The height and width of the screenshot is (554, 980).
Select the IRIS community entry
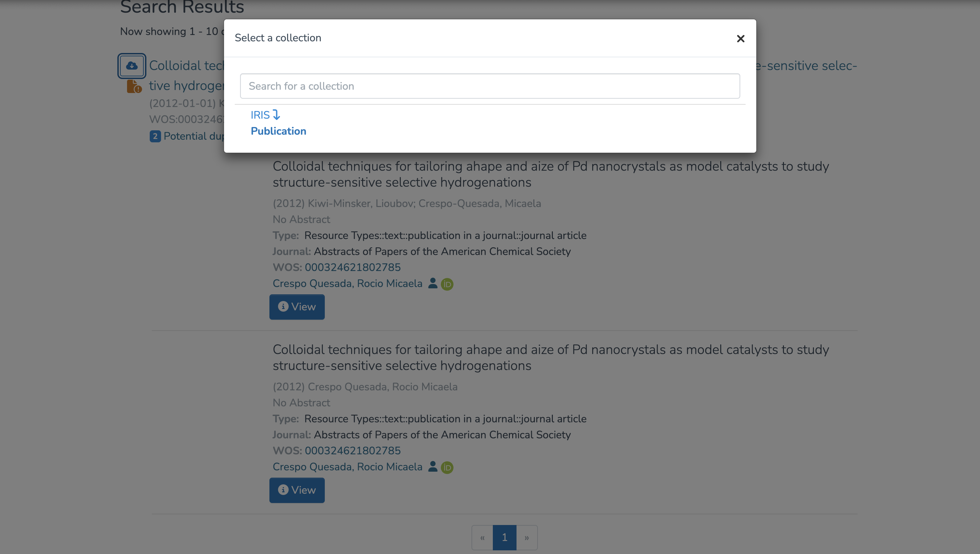[x=260, y=115]
